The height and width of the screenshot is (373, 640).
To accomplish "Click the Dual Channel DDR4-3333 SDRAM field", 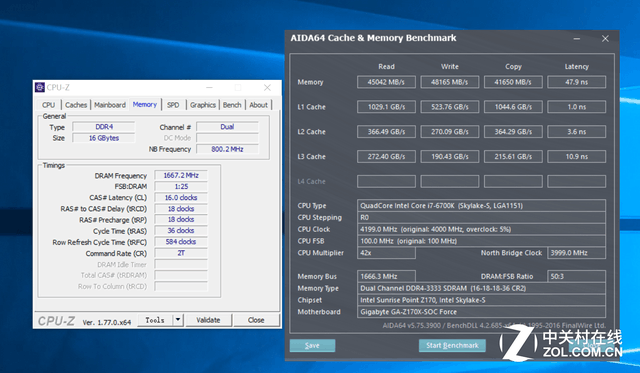I will click(x=481, y=288).
